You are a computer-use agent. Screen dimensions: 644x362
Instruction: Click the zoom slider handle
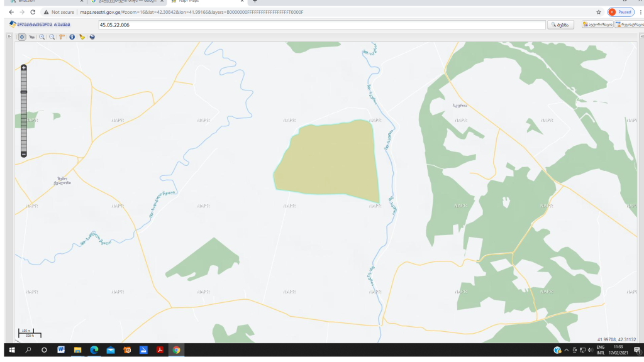pyautogui.click(x=24, y=92)
